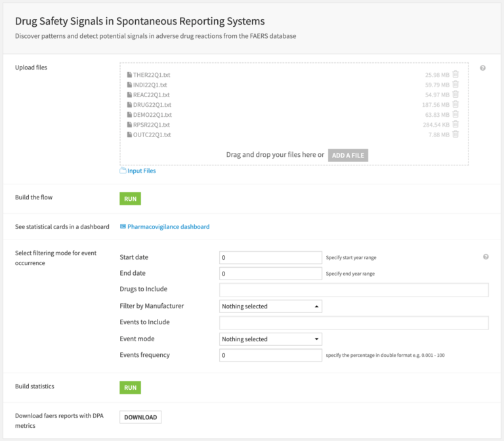Open the Pharmacovigilance dashboard link
Image resolution: width=504 pixels, height=441 pixels.
[169, 227]
